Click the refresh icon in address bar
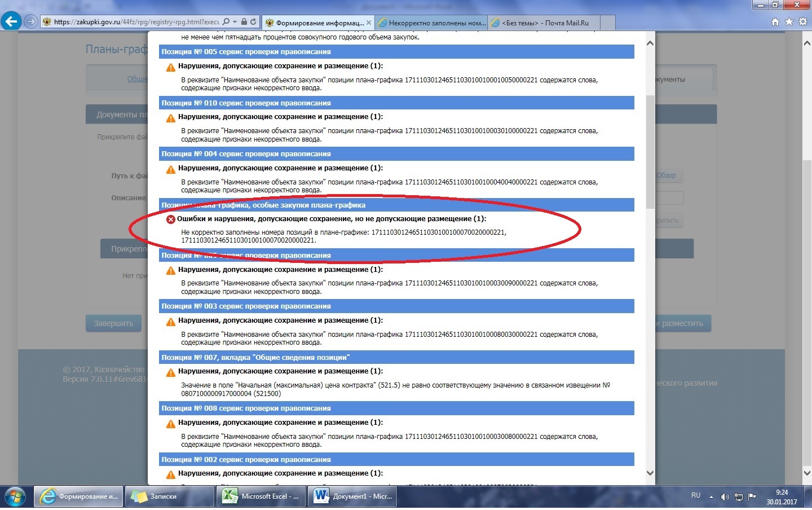 point(253,22)
